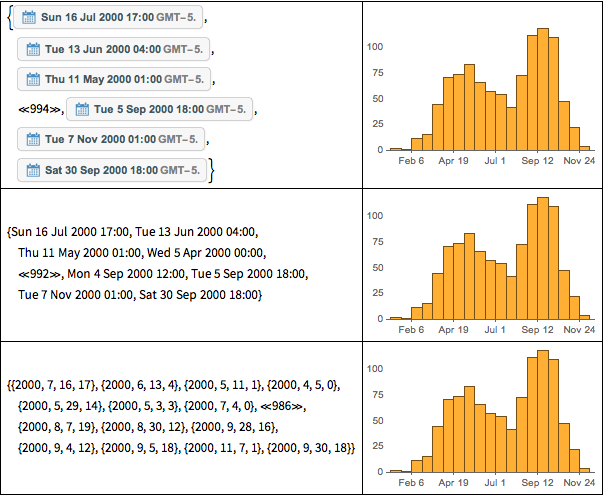The width and height of the screenshot is (603, 497).
Task: Click calendar icon of Sun 16 Jul 2000 date
Action: tap(28, 18)
